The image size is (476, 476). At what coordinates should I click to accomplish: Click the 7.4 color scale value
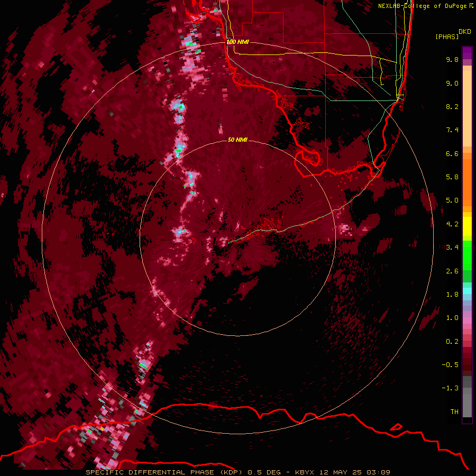click(452, 130)
